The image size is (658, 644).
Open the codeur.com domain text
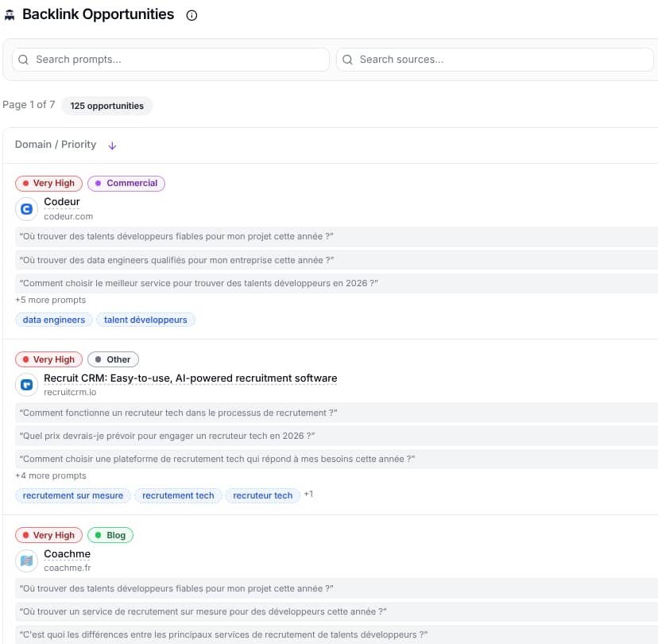coord(68,216)
